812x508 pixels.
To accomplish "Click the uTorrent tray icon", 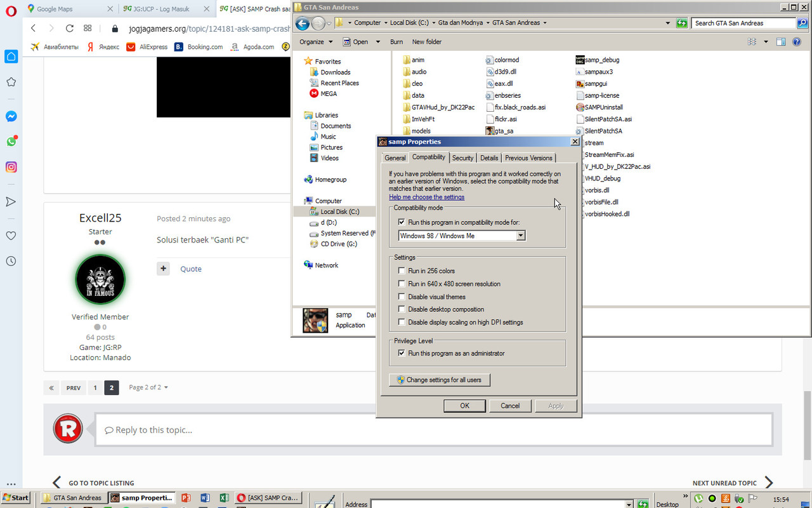I will pyautogui.click(x=699, y=499).
